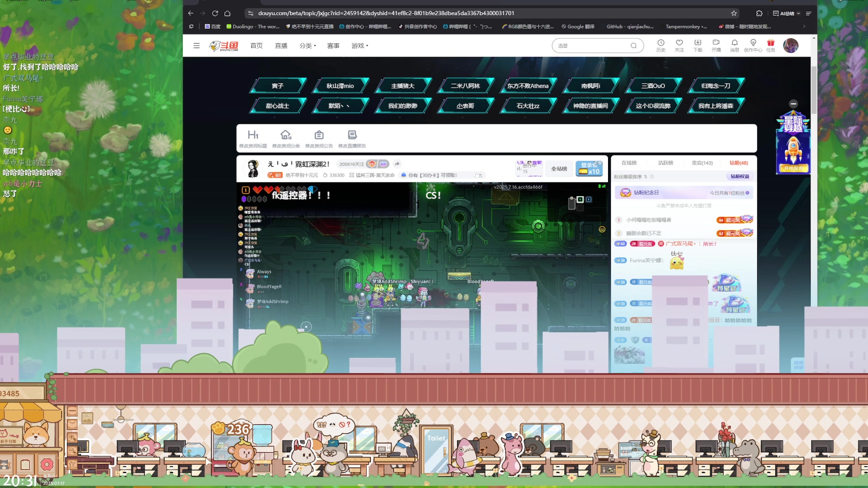Expand the 分类 dropdown menu
Viewport: 868px width, 488px height.
307,46
